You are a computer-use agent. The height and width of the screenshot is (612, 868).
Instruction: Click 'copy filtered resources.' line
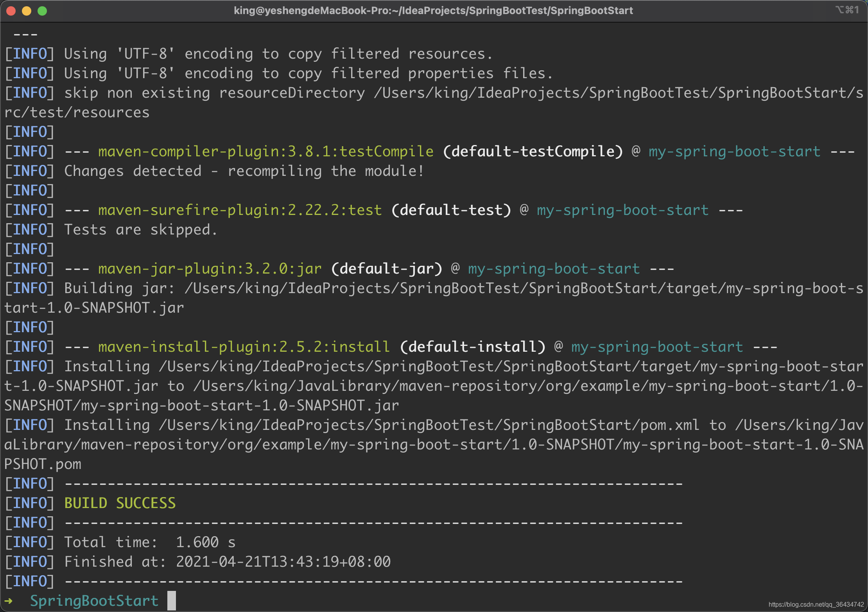(249, 54)
